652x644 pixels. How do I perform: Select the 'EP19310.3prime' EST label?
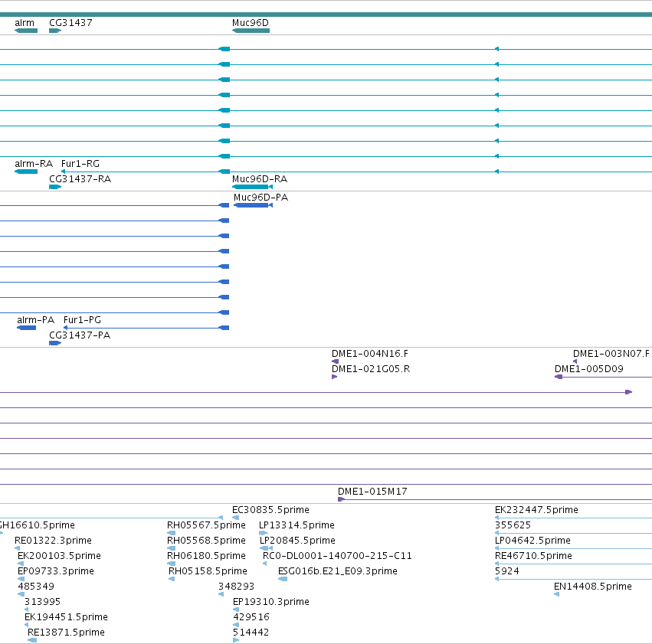click(x=271, y=602)
